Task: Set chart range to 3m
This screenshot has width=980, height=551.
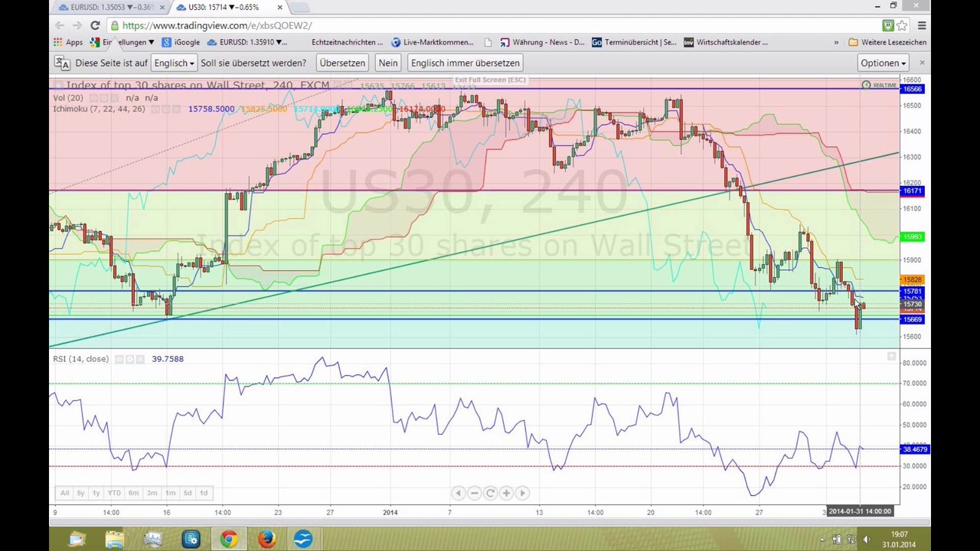Action: point(152,493)
